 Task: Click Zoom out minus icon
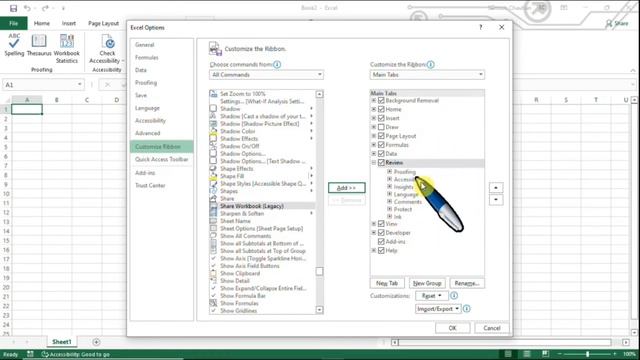(x=560, y=354)
